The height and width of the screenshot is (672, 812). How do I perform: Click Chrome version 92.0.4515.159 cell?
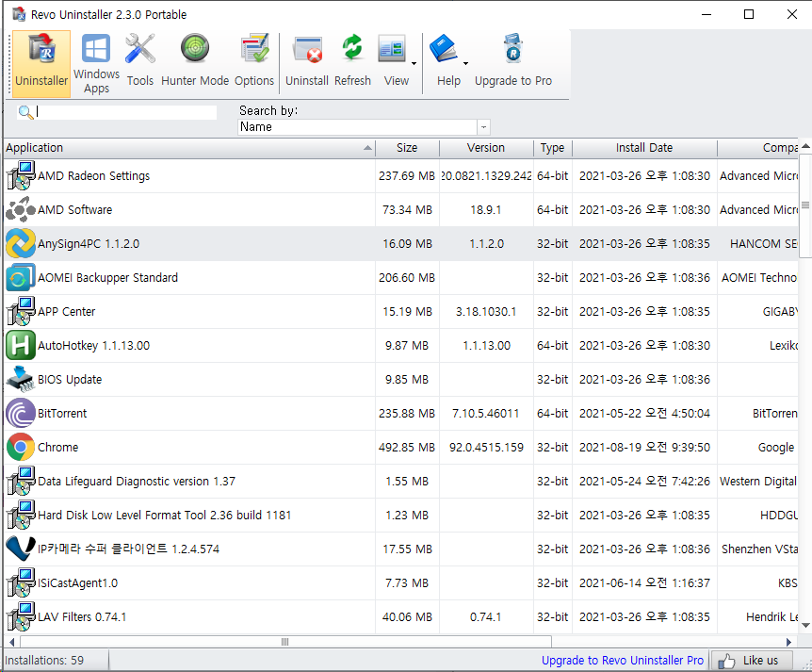[x=486, y=448]
